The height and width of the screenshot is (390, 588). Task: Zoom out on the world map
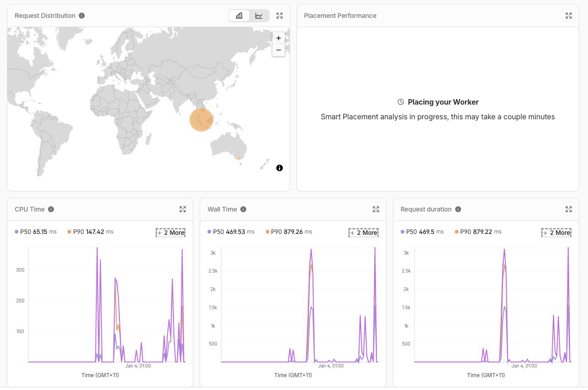[x=279, y=50]
